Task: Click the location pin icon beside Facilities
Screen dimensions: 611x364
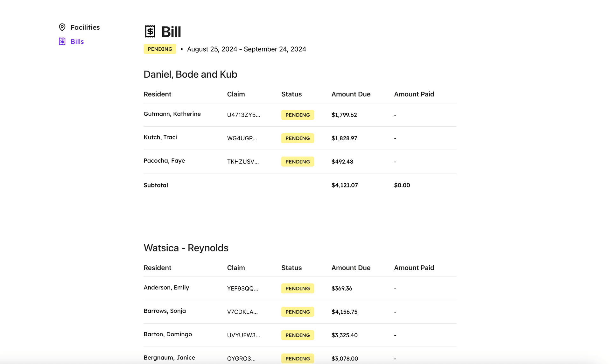Action: (62, 27)
